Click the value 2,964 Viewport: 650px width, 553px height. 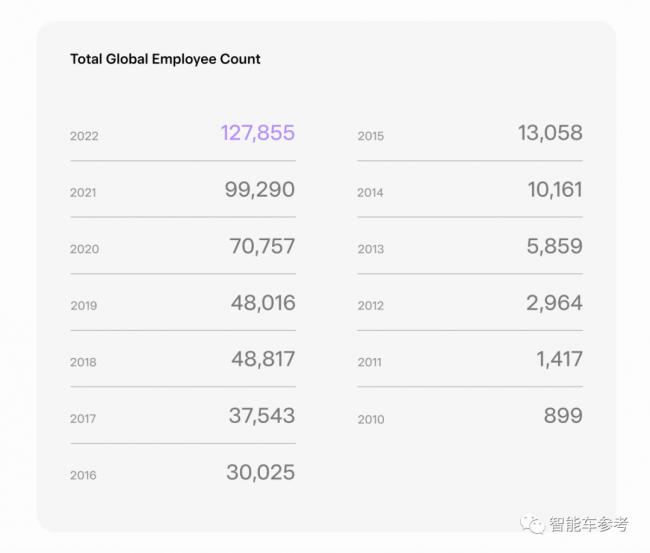point(555,303)
